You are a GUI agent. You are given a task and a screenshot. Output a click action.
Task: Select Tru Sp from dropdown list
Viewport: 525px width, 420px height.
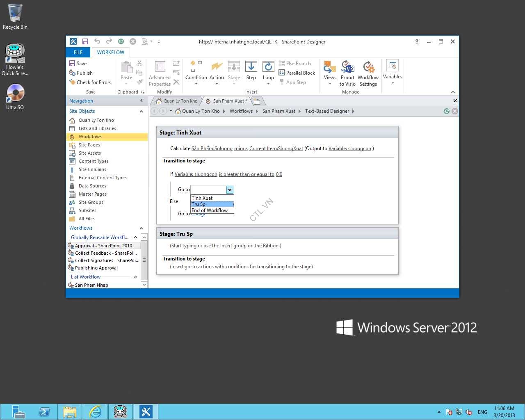212,204
